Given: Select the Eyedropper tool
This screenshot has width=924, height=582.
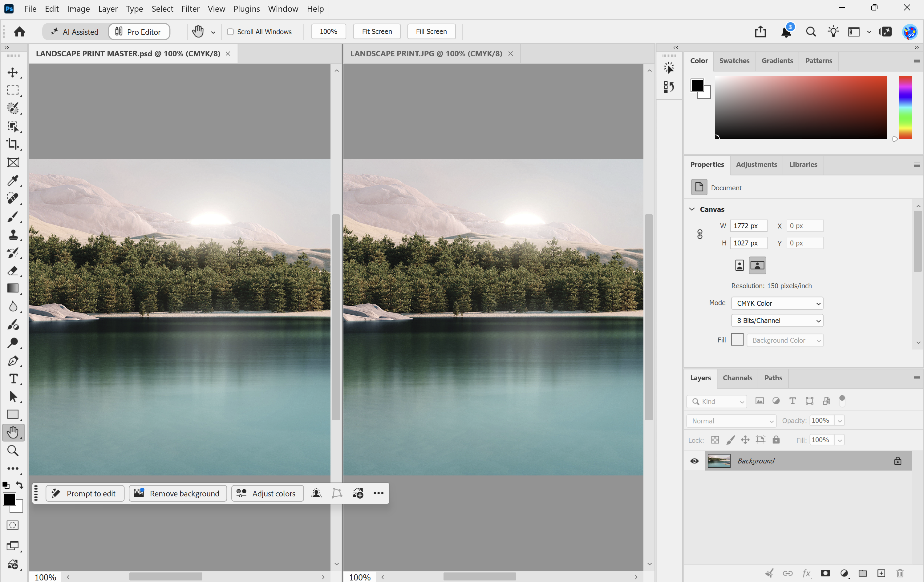Looking at the screenshot, I should pyautogui.click(x=13, y=180).
